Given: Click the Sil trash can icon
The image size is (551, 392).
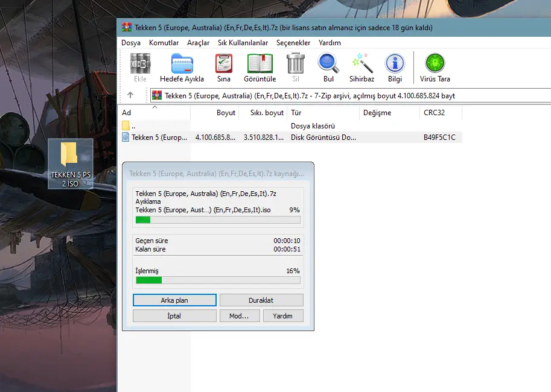Looking at the screenshot, I should (296, 63).
